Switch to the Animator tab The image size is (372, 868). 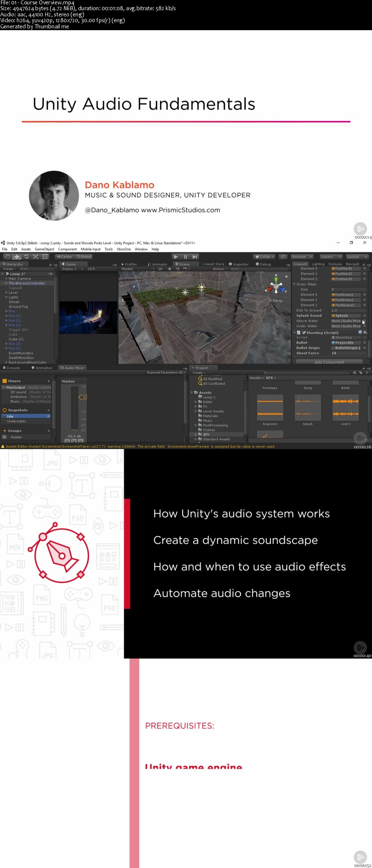pos(158,264)
